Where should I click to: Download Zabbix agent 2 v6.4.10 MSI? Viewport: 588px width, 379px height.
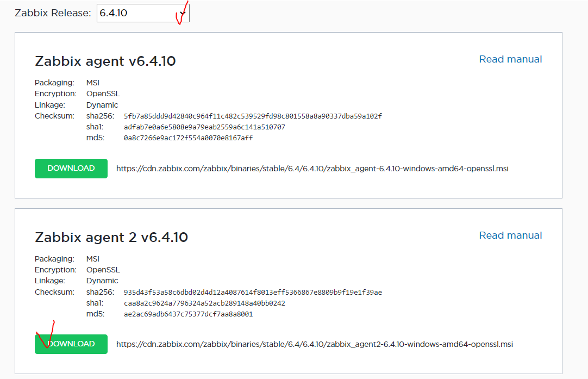[71, 344]
